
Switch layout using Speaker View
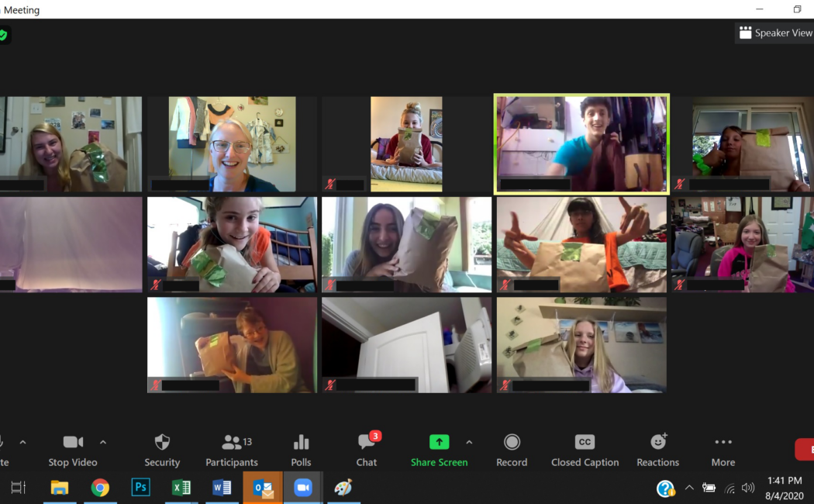click(x=774, y=33)
